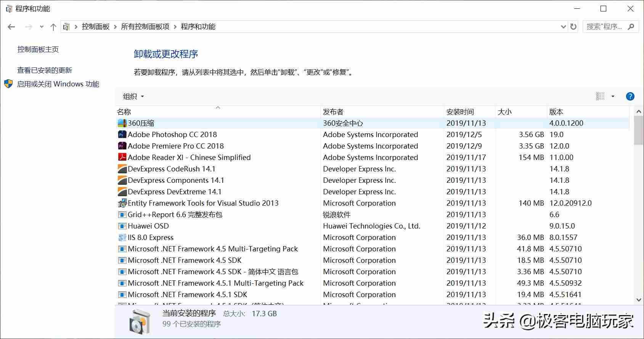Click the 2019/12/9 install date cell
Viewport: 644px width, 339px height.
[464, 146]
